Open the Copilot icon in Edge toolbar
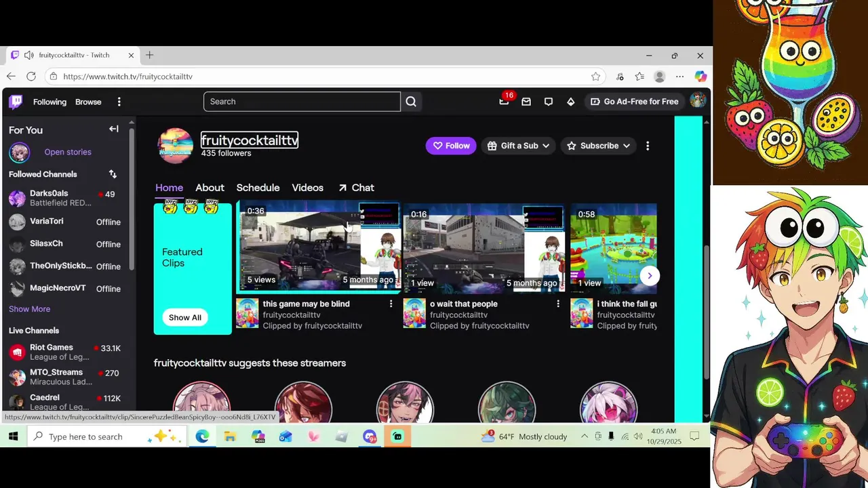This screenshot has height=488, width=868. tap(701, 77)
